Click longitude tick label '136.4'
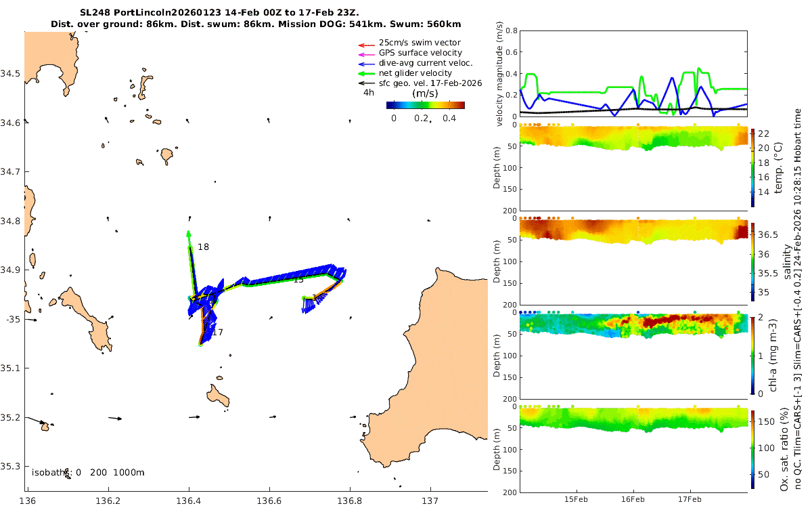Screen dimensions: 812x508 [189, 501]
